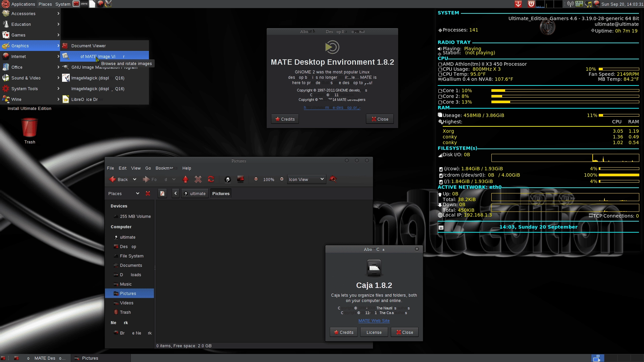644x362 pixels.
Task: Open the File menu in Caja
Action: coord(110,168)
